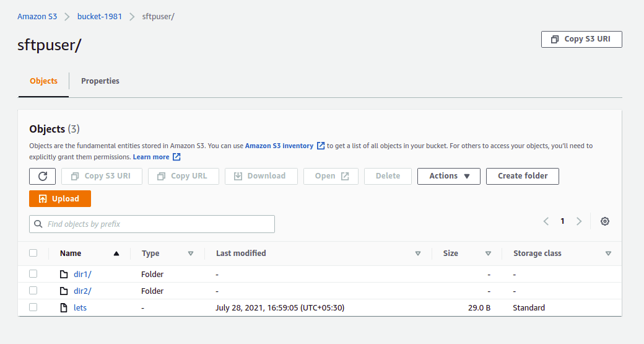Click the Storage class column header text
Screen dimensions: 644x344
pyautogui.click(x=537, y=253)
